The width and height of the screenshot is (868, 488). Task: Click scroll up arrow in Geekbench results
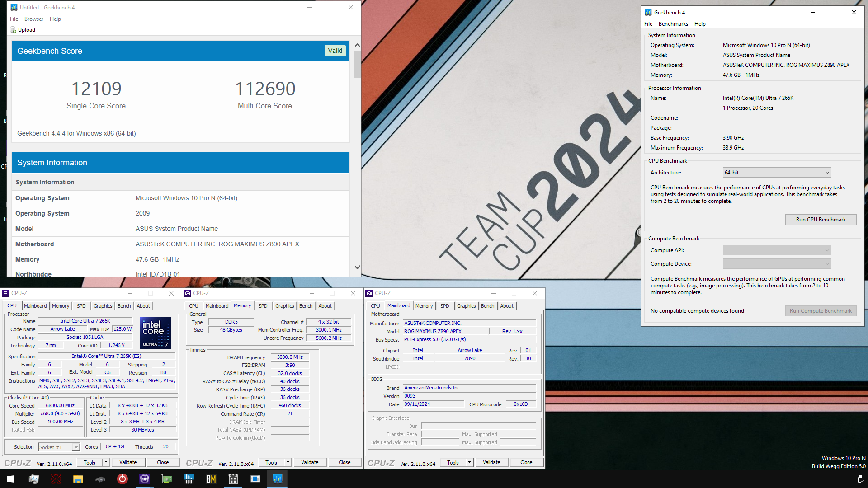click(x=357, y=46)
